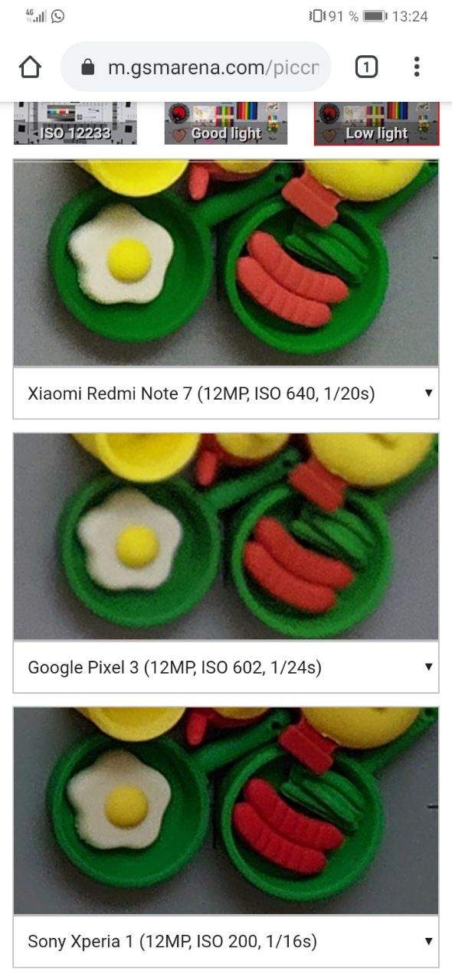Viewport: 452px width, 980px height.
Task: Select the Low light tab
Action: point(376,123)
